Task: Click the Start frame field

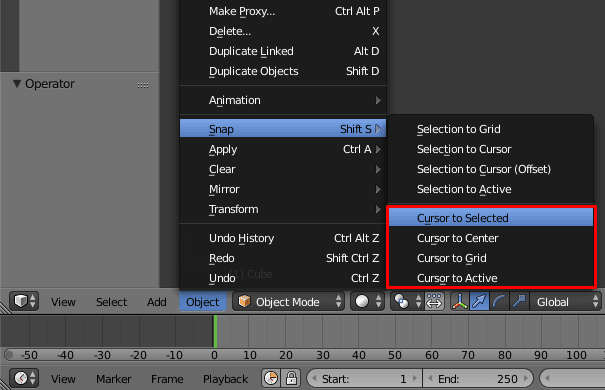Action: (x=365, y=378)
